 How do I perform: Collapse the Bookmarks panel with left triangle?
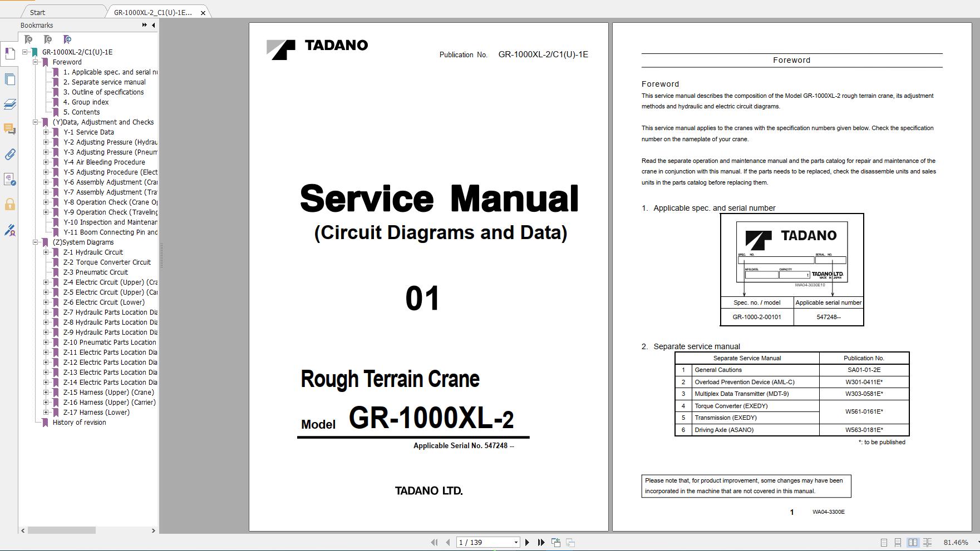154,25
